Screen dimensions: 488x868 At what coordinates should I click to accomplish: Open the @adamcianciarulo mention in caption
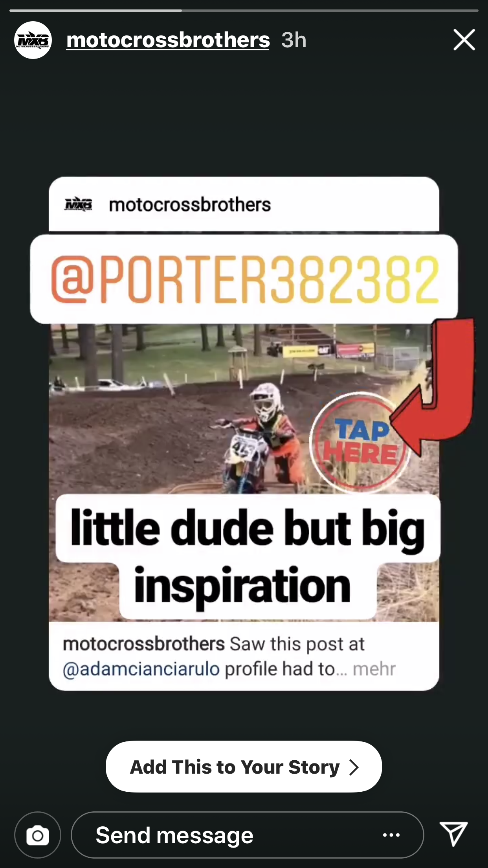(x=141, y=669)
